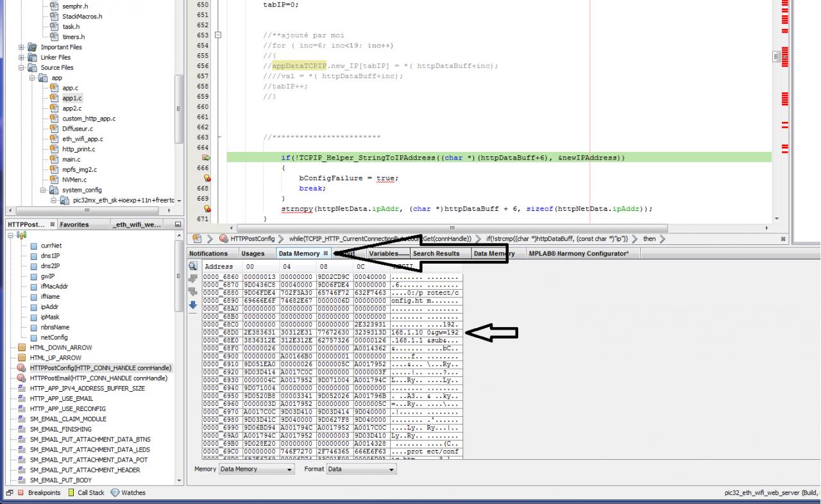Click the Important Files folder icon
Image resolution: width=821 pixels, height=504 pixels.
point(32,47)
